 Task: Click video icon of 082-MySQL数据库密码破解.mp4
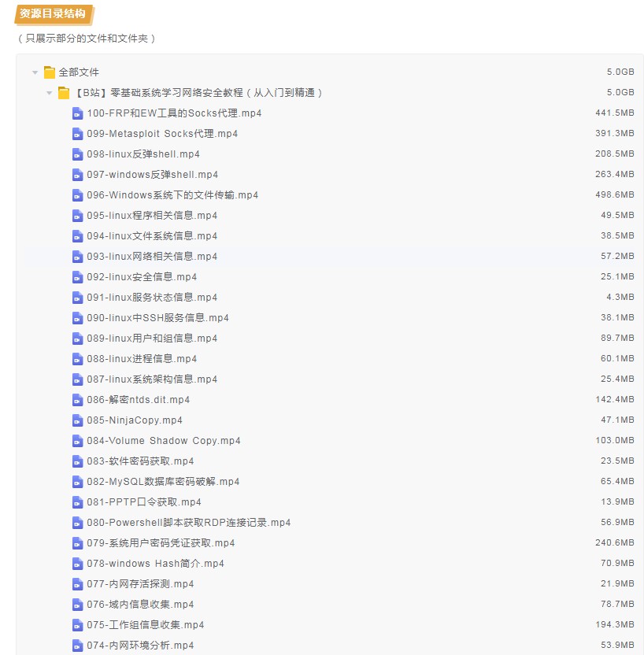pyautogui.click(x=78, y=482)
